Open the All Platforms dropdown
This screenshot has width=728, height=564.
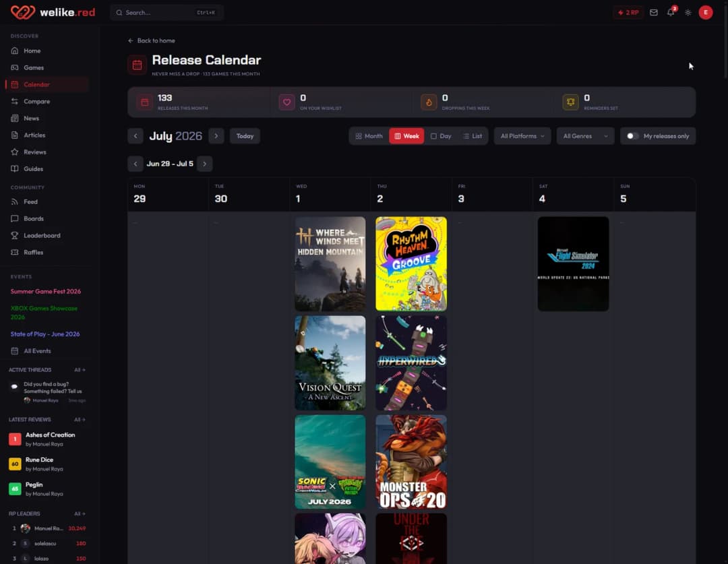point(522,136)
